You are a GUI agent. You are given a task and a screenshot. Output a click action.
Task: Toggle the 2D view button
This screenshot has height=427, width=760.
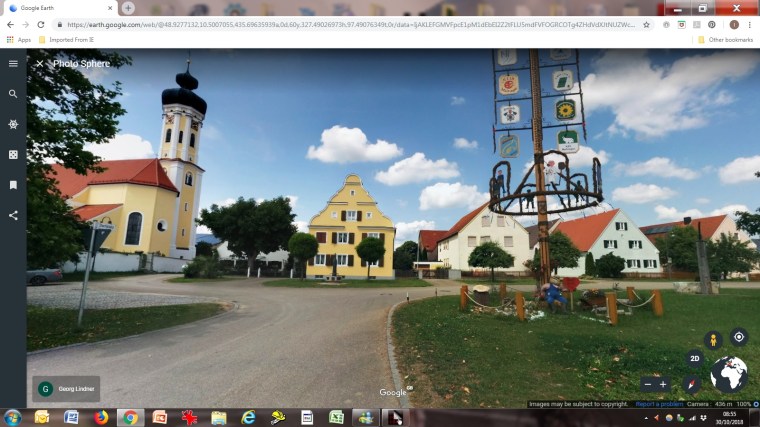695,359
